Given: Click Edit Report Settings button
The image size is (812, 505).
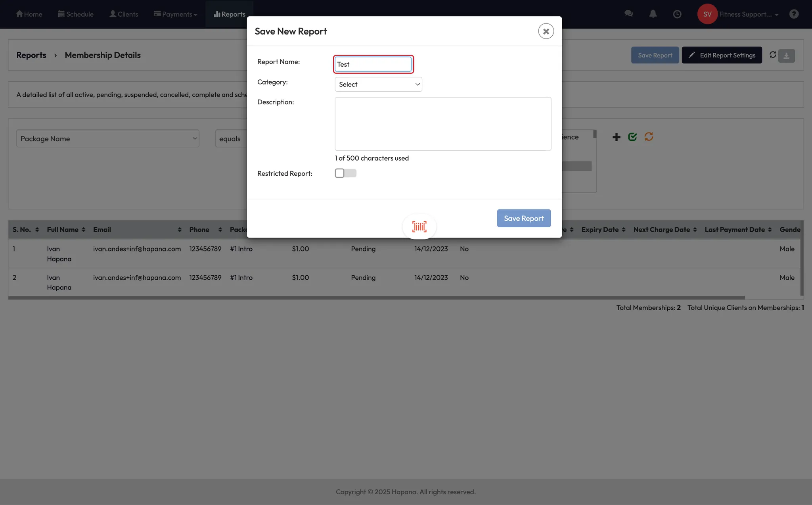Looking at the screenshot, I should (722, 55).
